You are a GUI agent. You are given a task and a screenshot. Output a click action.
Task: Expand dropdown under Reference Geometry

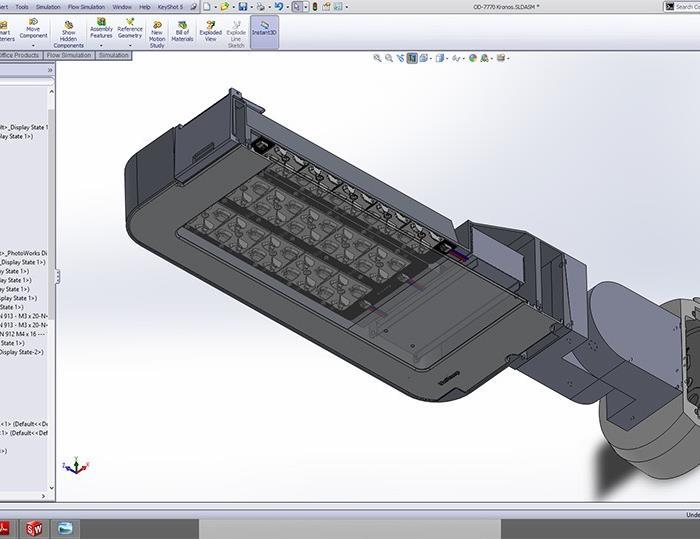[x=130, y=45]
